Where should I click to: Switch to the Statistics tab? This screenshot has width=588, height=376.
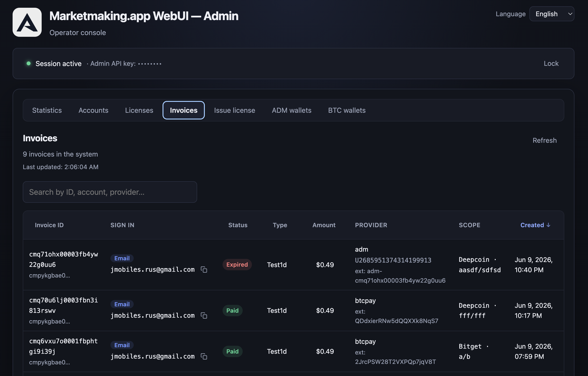47,110
